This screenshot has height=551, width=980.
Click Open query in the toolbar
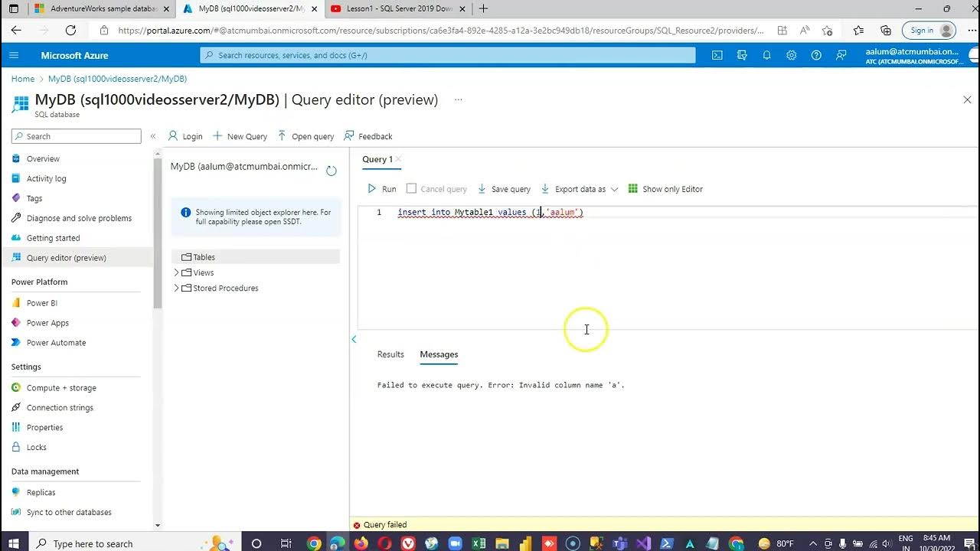tap(305, 136)
